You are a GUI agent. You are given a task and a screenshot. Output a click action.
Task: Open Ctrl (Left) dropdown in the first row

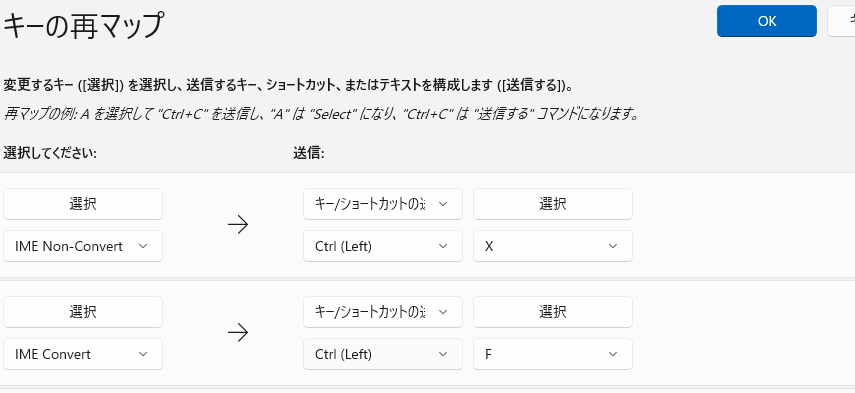[x=383, y=246]
